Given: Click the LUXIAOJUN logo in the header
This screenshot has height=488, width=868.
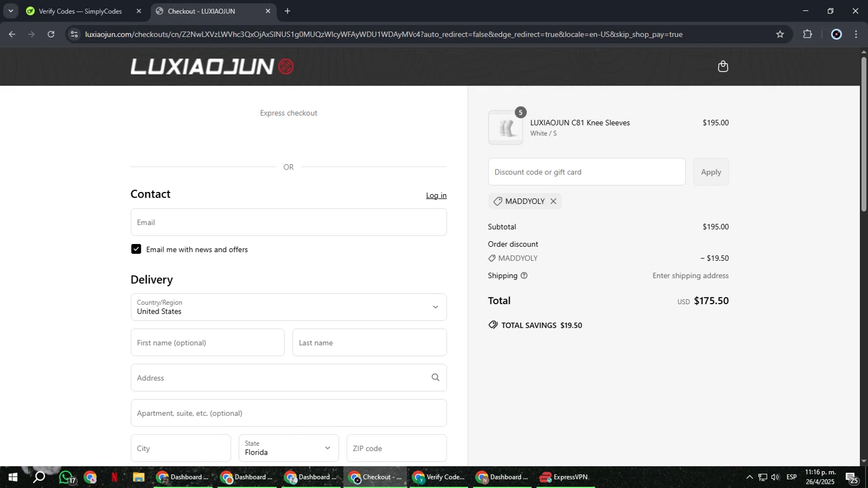Looking at the screenshot, I should [x=212, y=66].
